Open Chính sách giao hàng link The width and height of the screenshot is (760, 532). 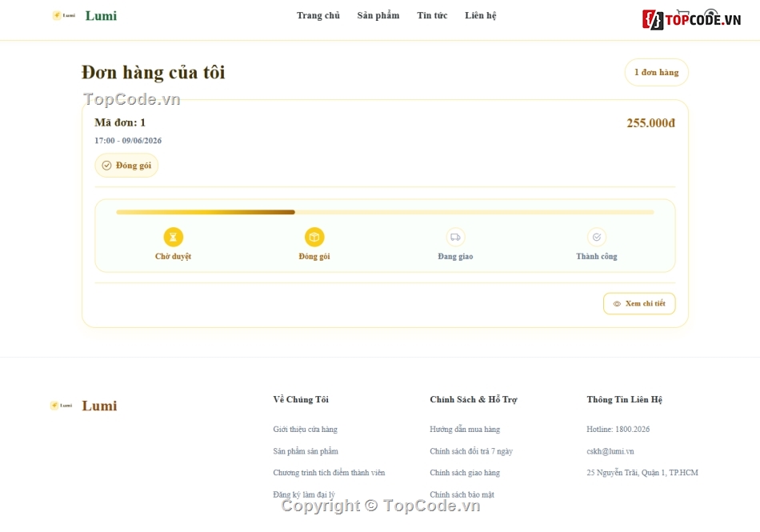point(464,473)
